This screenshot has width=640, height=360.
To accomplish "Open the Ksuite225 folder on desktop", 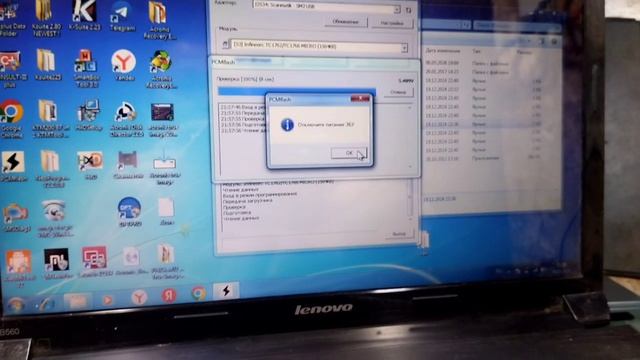I will click(x=46, y=65).
